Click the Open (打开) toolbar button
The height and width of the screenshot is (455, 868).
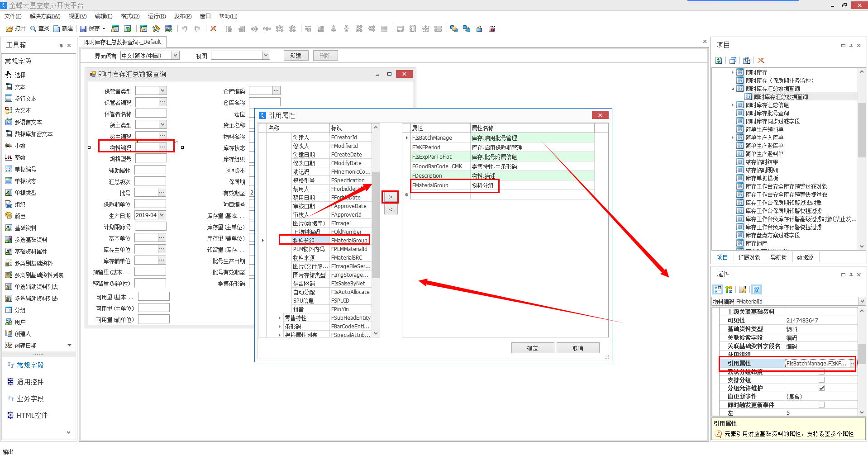click(16, 28)
